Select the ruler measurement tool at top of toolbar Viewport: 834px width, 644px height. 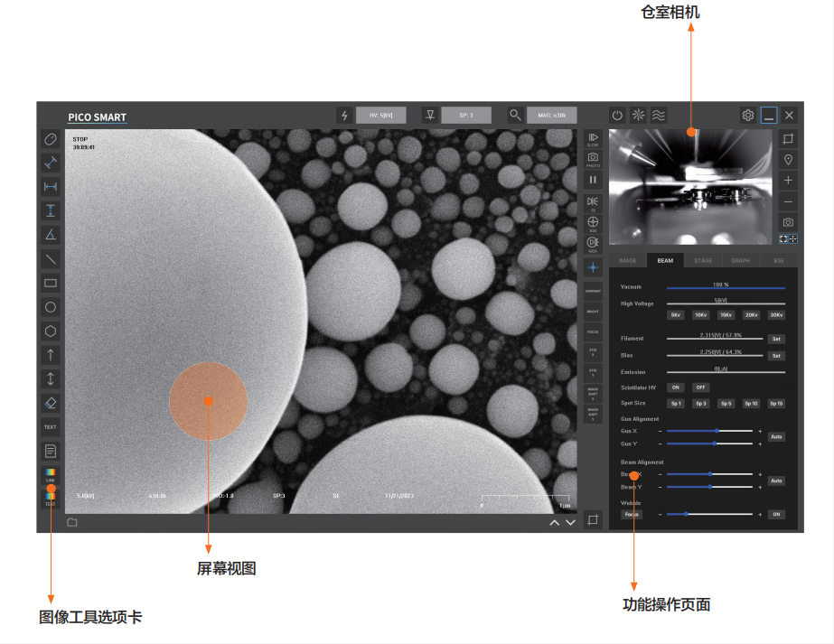click(51, 139)
